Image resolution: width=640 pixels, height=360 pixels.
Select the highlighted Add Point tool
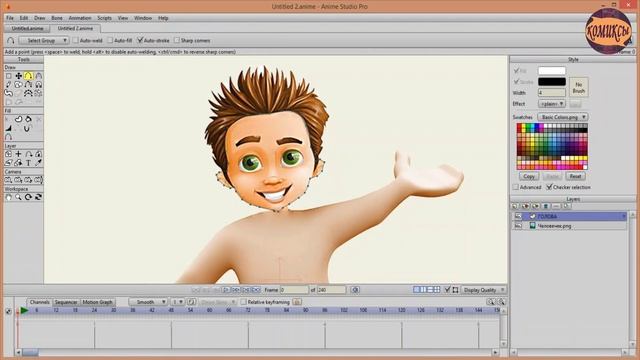(28, 76)
